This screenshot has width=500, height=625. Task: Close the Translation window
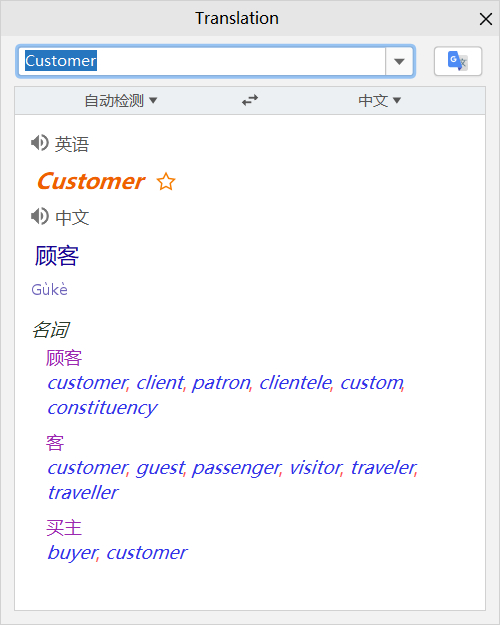tap(486, 19)
